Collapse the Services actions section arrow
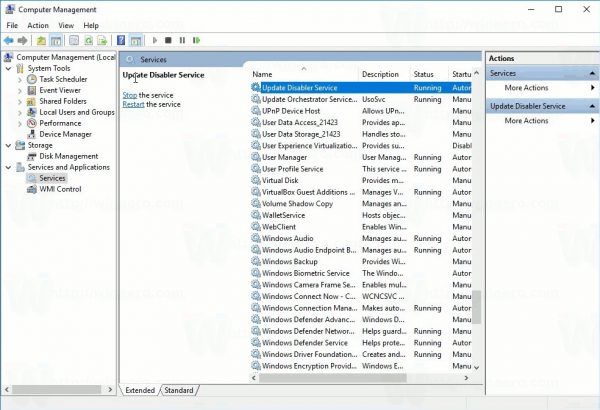Viewport: 600px width, 410px height. coord(592,73)
